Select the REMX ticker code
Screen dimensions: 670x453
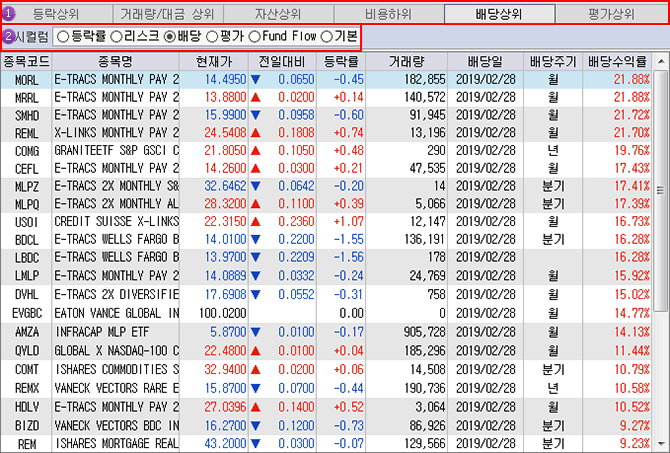click(26, 388)
